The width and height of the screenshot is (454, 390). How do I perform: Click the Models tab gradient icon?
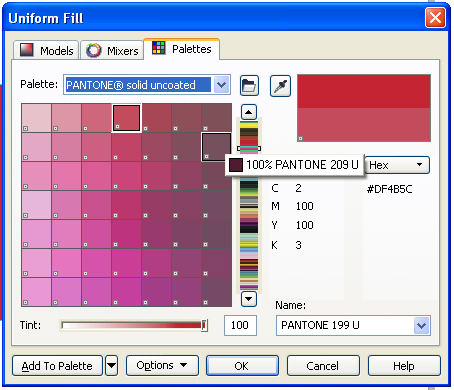pos(27,50)
